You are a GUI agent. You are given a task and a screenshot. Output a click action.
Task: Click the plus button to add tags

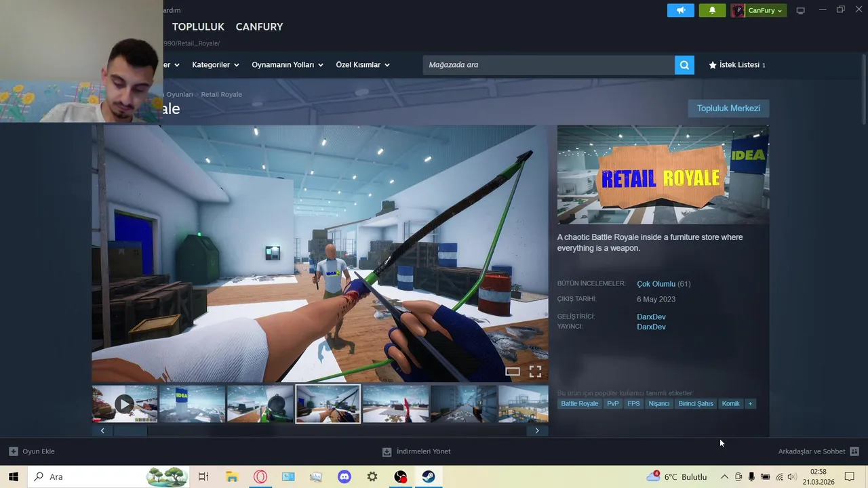(750, 404)
